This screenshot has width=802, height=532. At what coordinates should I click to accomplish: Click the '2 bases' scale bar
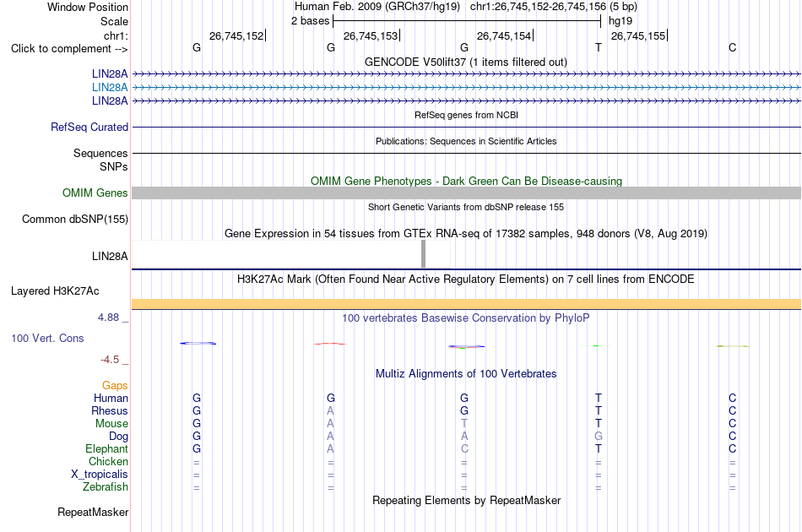point(467,21)
